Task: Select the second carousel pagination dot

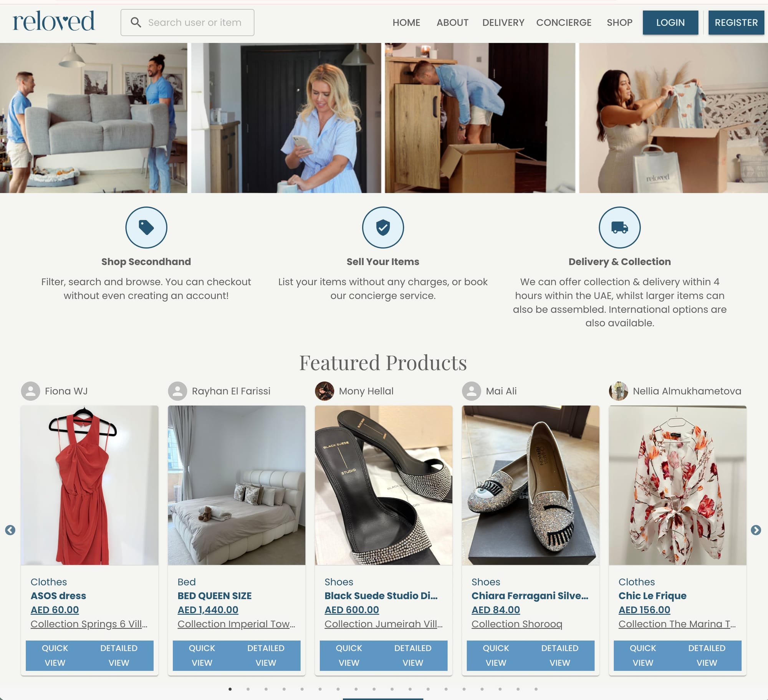Action: [248, 689]
